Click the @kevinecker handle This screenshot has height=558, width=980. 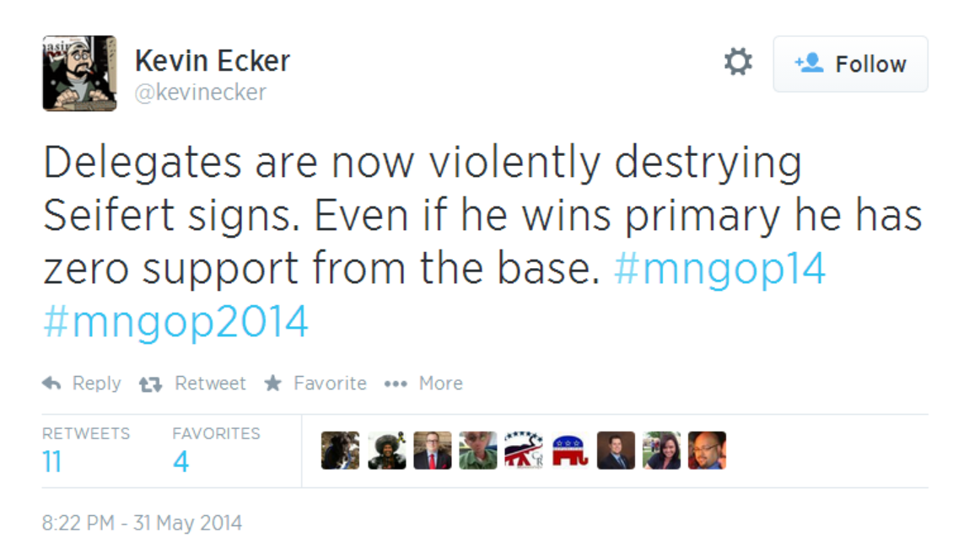[x=201, y=92]
